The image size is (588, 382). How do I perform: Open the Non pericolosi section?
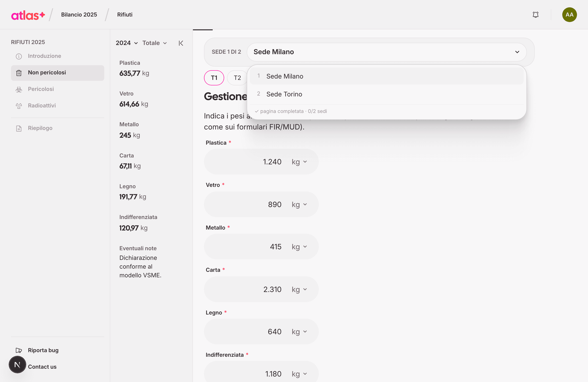pyautogui.click(x=58, y=73)
